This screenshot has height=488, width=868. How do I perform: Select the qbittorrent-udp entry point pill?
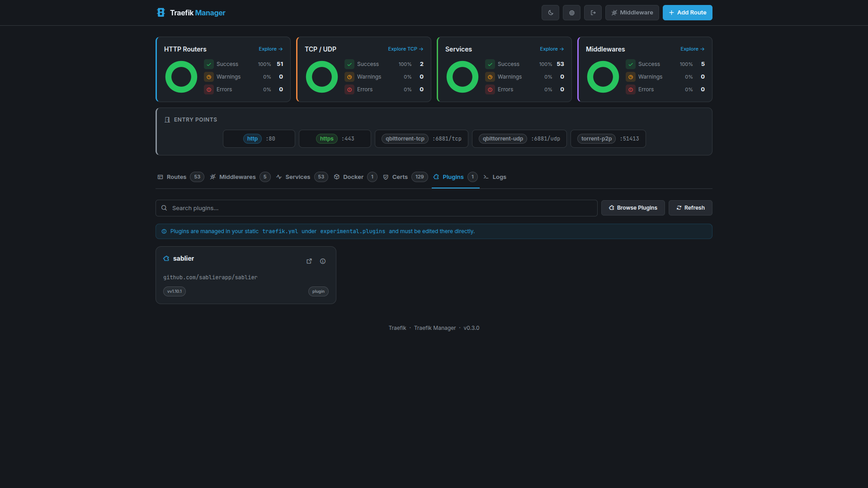pyautogui.click(x=502, y=139)
